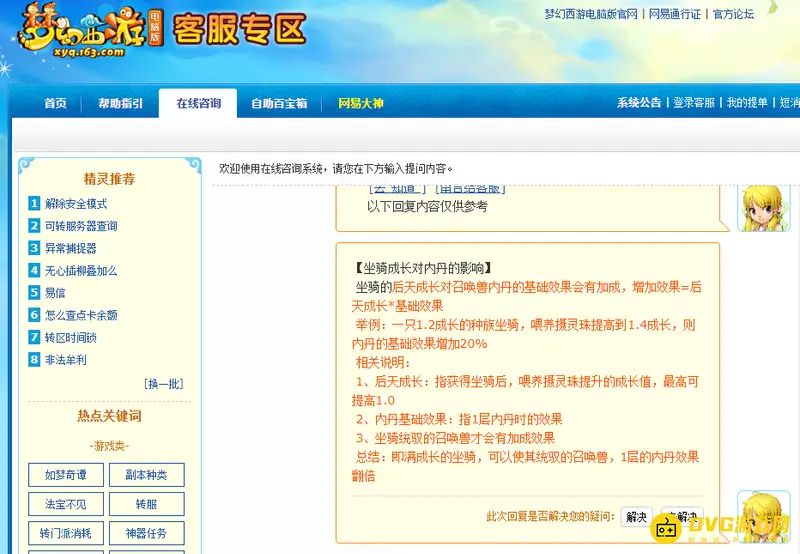
Task: Mark reply as 解决
Action: (x=636, y=517)
